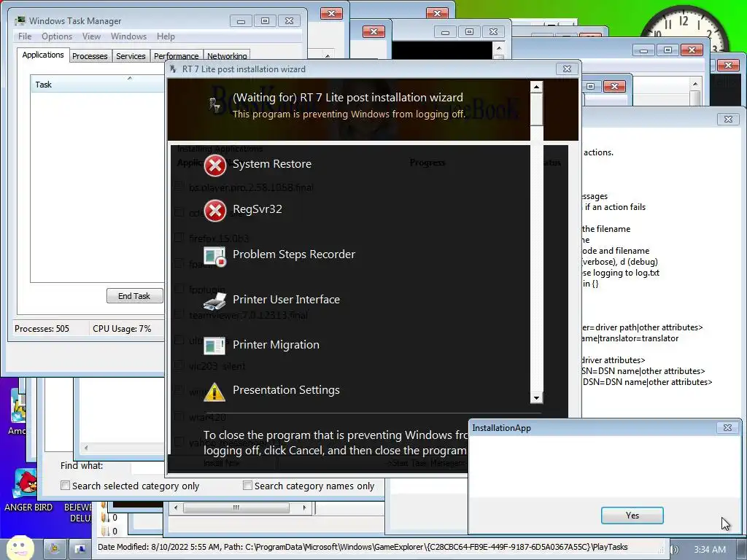Select the Printer User Interface printer icon

pyautogui.click(x=215, y=301)
